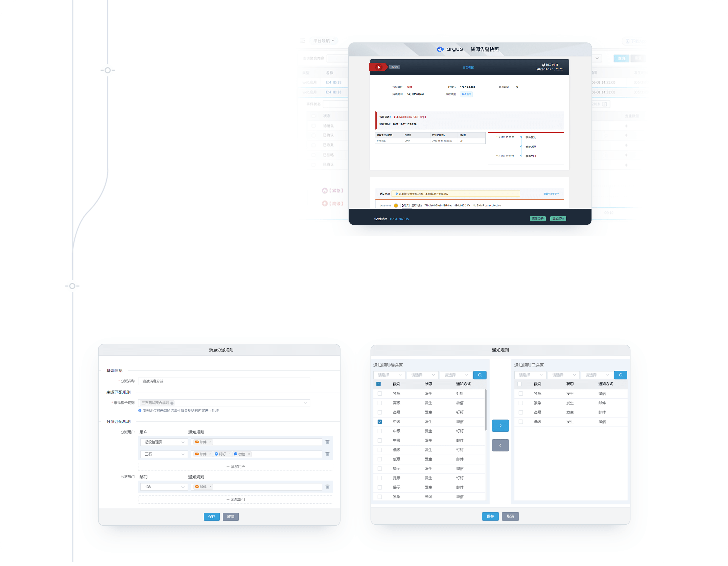
Task: Click the info icon in the yellow history notice
Action: [x=397, y=194]
